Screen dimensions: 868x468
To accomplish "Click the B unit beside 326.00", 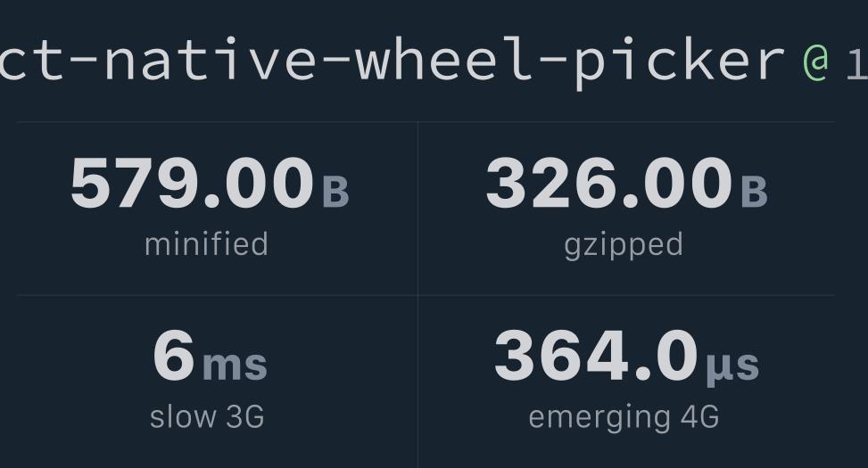I will point(754,192).
